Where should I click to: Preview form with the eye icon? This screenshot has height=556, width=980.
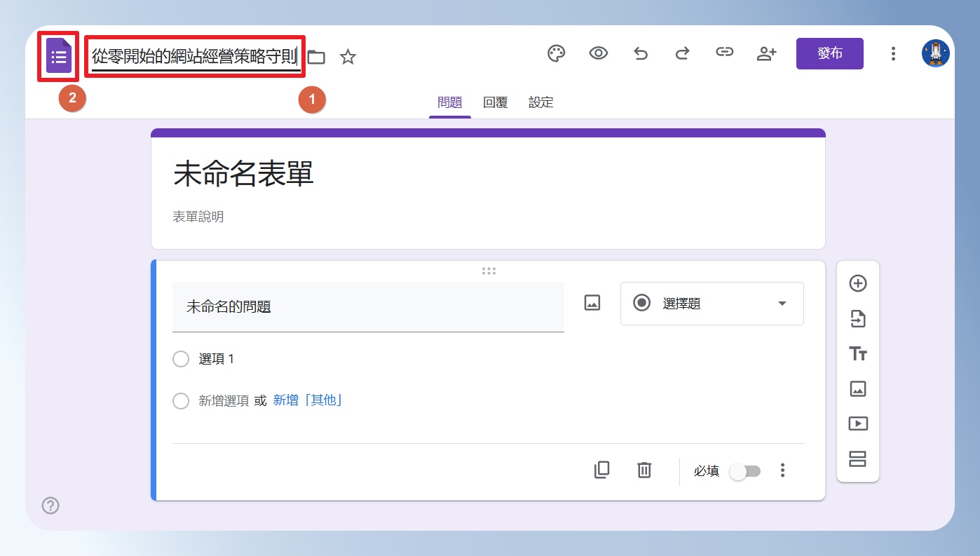tap(598, 53)
